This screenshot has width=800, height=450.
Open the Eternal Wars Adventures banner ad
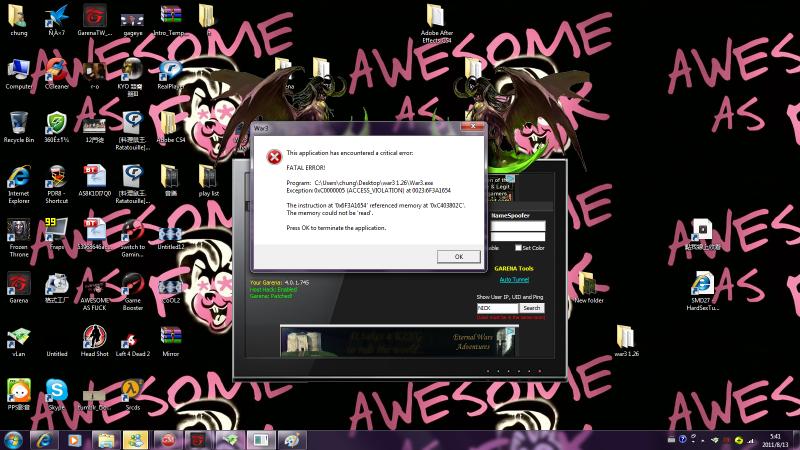[x=399, y=341]
